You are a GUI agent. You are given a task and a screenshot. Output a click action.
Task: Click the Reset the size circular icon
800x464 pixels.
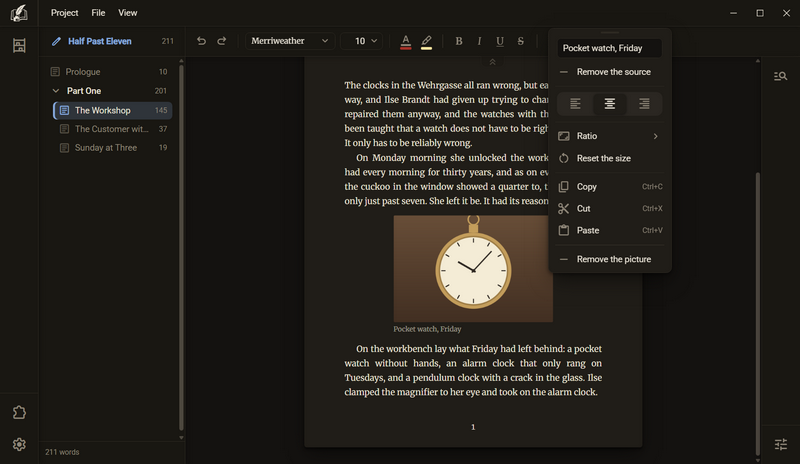(563, 158)
